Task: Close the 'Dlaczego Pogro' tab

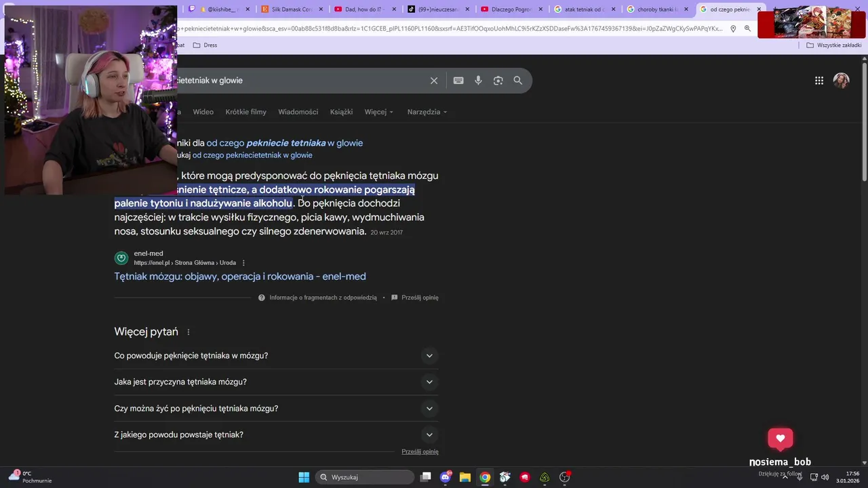Action: (x=540, y=9)
